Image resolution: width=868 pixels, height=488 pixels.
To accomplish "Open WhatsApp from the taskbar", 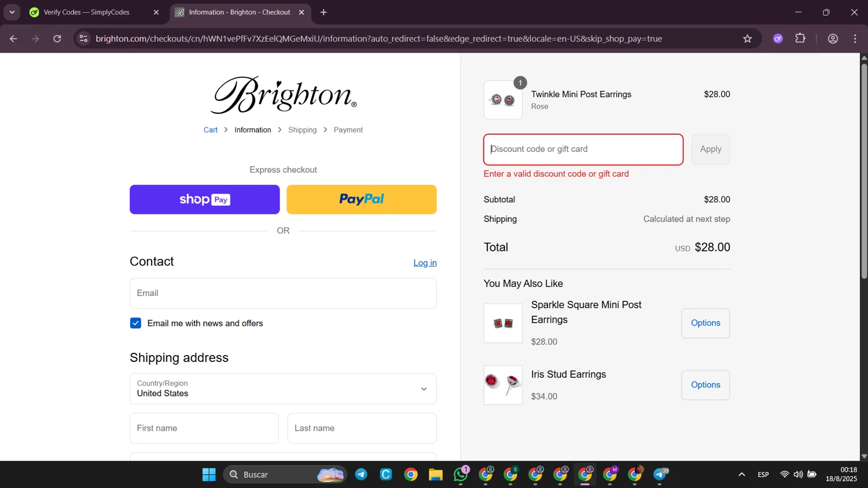I will 461,475.
